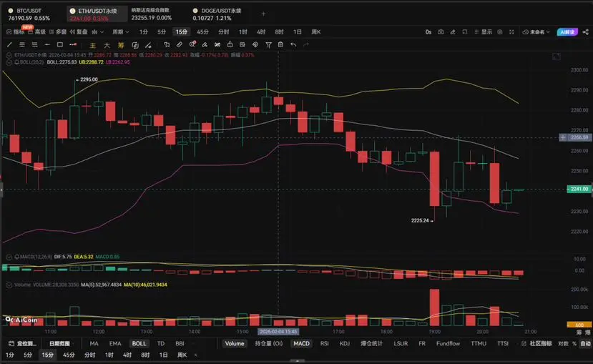Select the ruler measurement tool
This screenshot has height=364, width=593.
click(180, 44)
